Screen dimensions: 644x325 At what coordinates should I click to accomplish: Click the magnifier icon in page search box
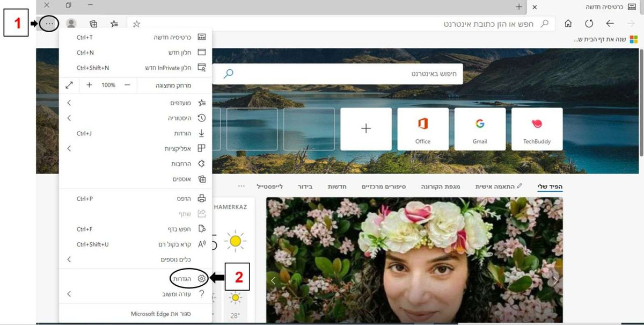pos(228,73)
